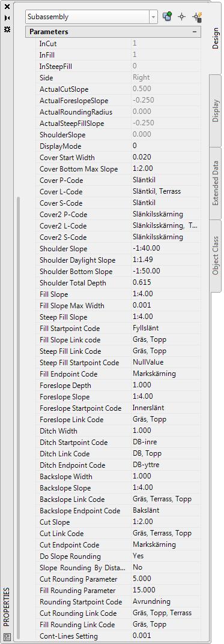The image size is (224, 644).
Task: Open the palette properties gear icon
Action: [x=7, y=29]
